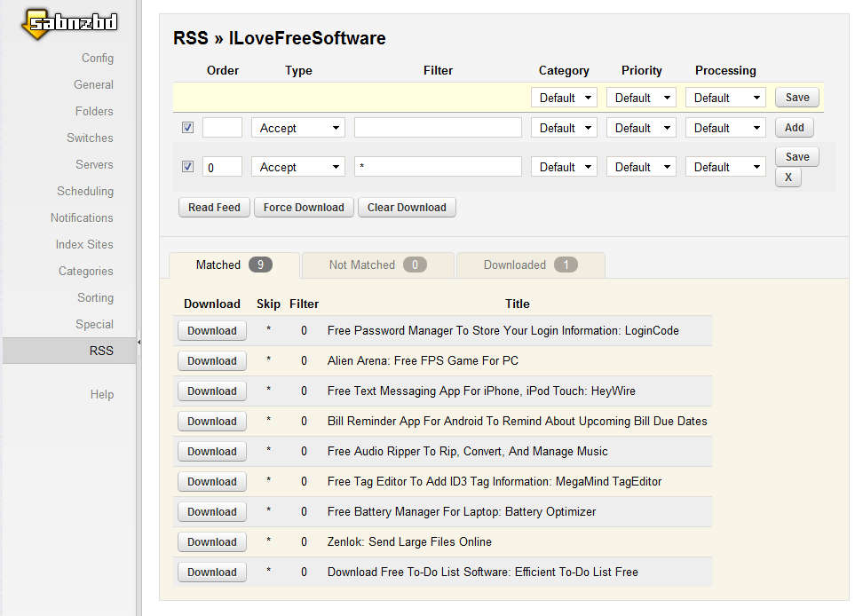Click the SABnzbd logo icon

click(x=69, y=24)
